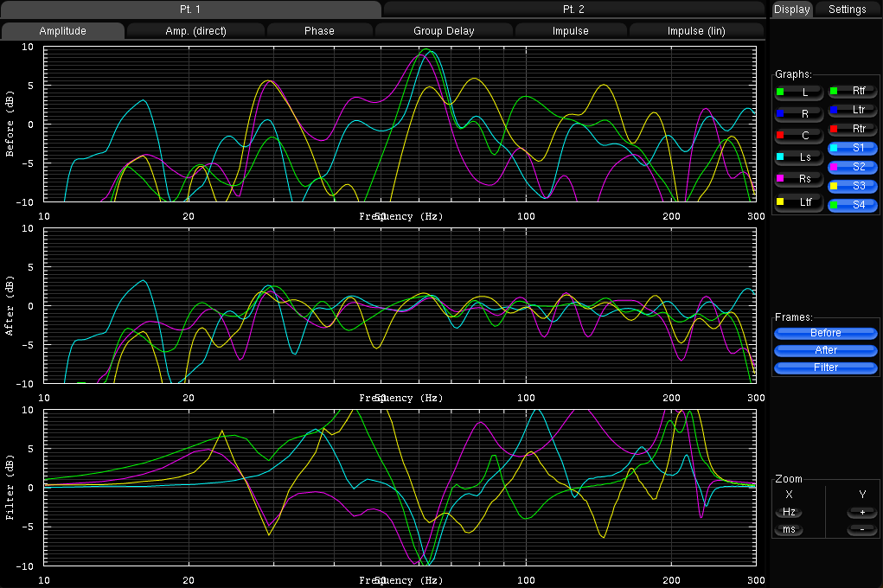Open the Group Delay tab
883x588 pixels.
pyautogui.click(x=444, y=31)
